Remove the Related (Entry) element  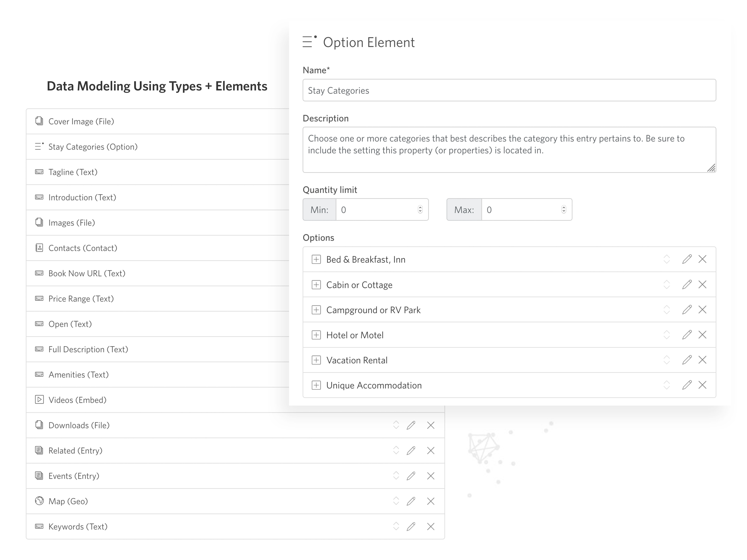coord(431,451)
